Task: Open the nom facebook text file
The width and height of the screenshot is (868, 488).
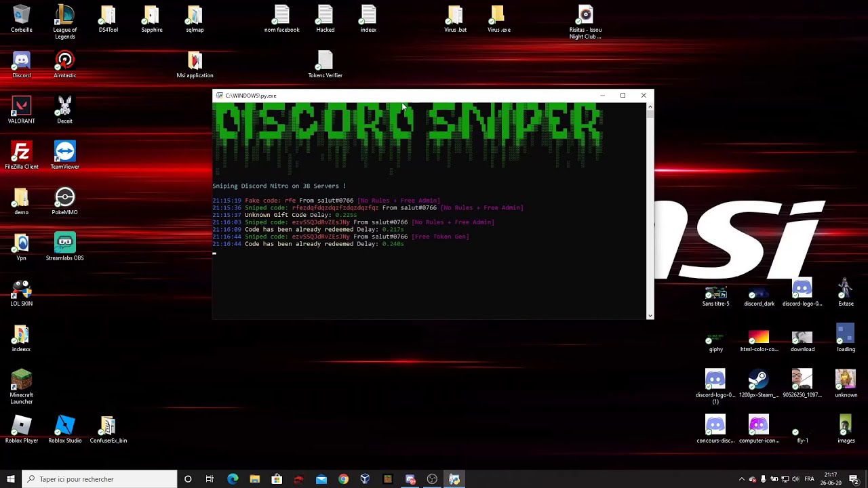Action: pos(281,18)
